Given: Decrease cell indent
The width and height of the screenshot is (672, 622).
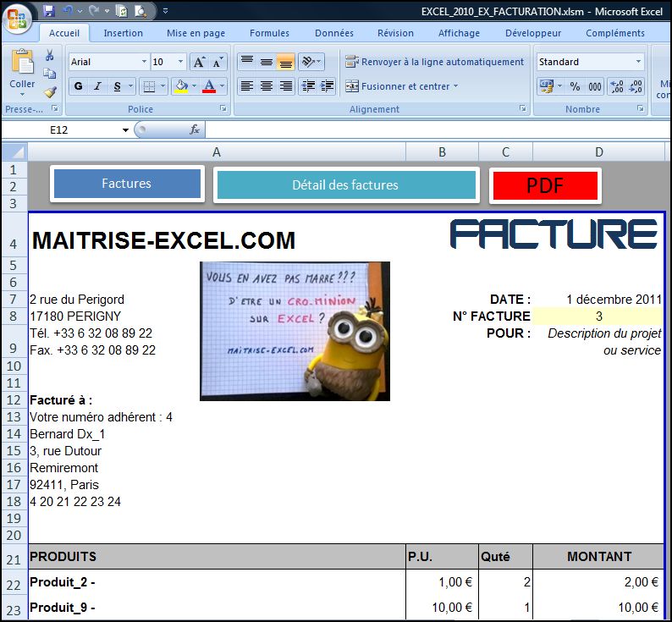Looking at the screenshot, I should (308, 86).
